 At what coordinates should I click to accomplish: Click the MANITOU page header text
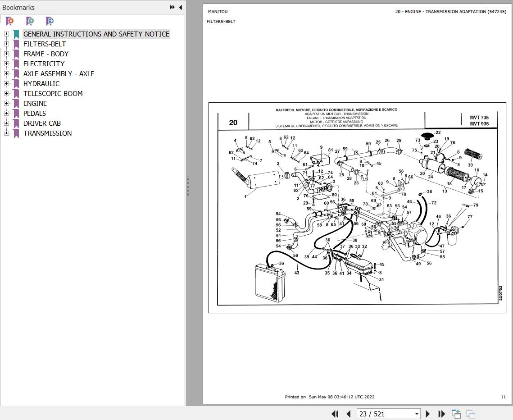(x=218, y=11)
